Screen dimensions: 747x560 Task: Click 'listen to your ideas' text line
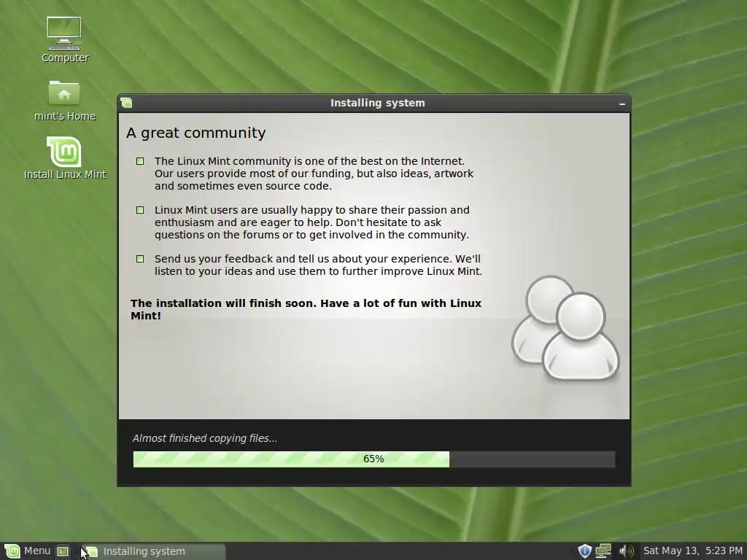click(x=318, y=271)
